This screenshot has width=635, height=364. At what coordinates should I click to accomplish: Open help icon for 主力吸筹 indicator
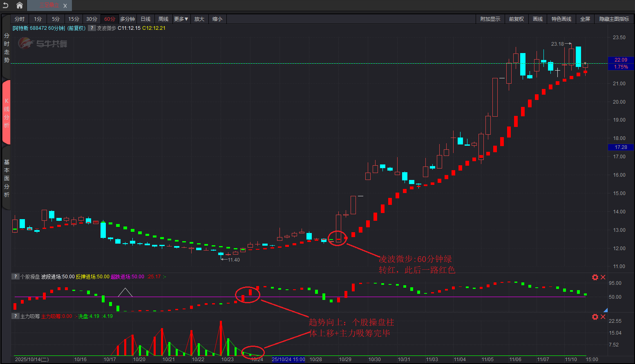15,316
